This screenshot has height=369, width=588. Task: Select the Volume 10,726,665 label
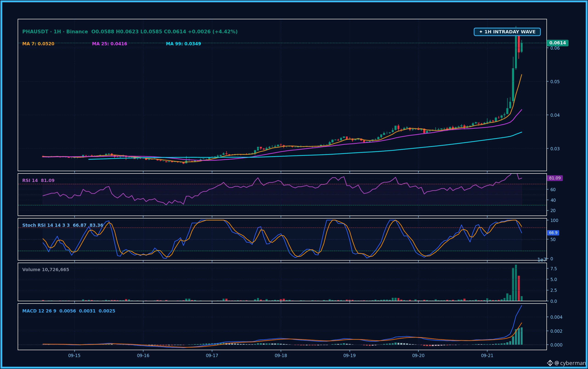pos(46,270)
